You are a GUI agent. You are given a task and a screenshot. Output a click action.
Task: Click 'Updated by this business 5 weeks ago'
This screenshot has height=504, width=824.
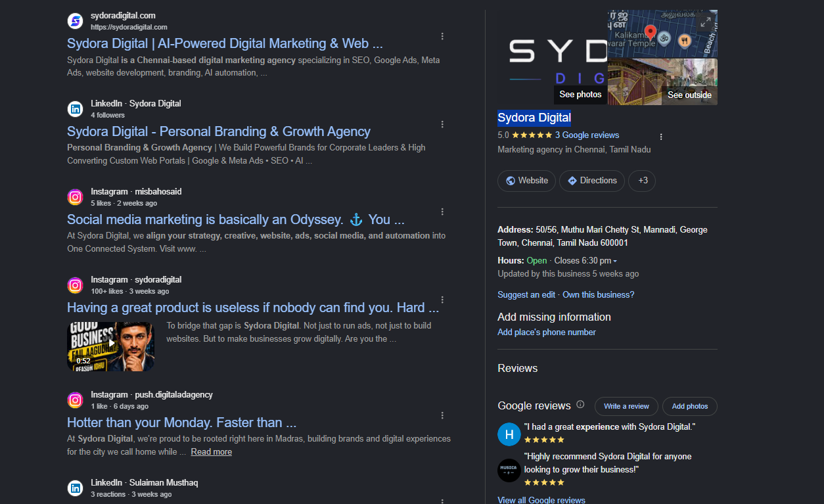568,274
